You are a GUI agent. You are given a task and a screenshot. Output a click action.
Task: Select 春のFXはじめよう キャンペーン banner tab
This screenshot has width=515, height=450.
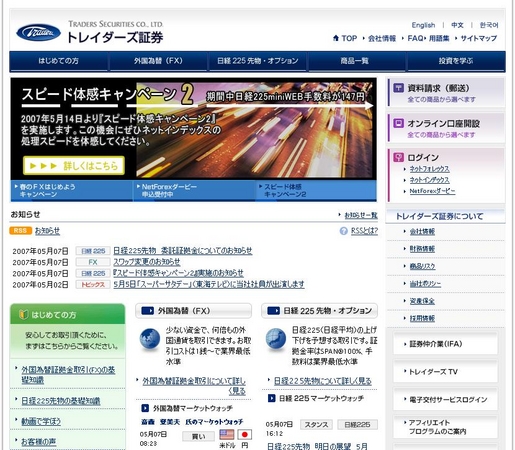[72, 191]
